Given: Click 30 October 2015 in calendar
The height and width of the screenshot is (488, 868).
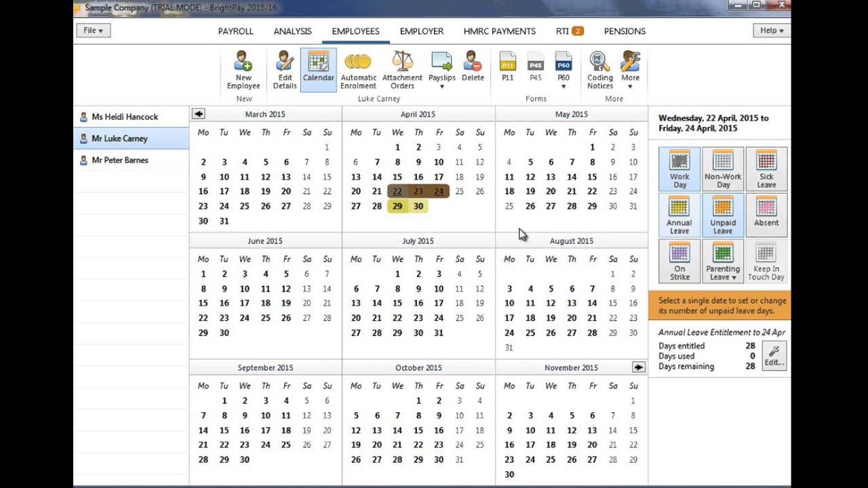Looking at the screenshot, I should point(439,460).
